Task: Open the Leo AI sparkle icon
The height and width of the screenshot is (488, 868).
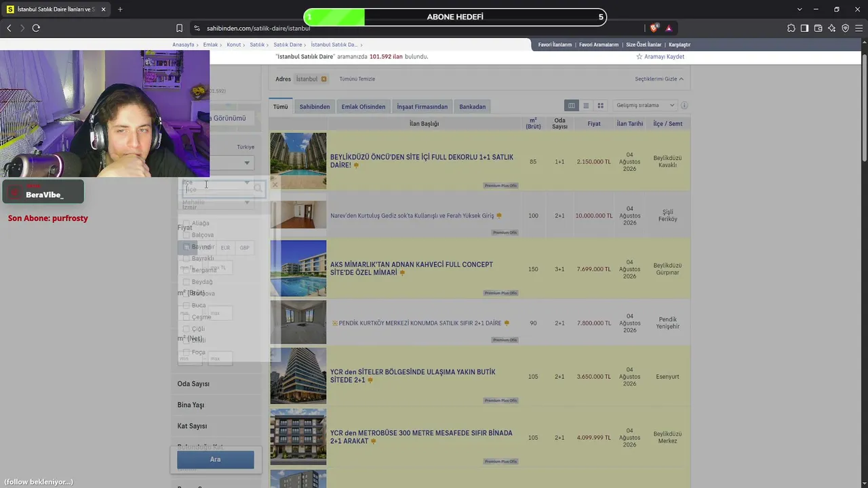Action: [832, 28]
